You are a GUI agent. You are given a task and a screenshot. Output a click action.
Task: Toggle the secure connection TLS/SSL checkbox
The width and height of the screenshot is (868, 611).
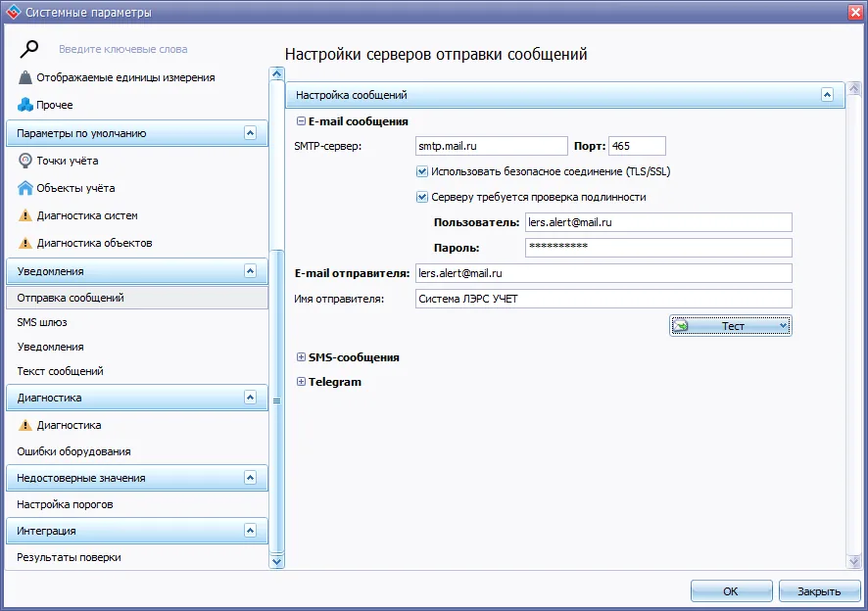tap(422, 171)
